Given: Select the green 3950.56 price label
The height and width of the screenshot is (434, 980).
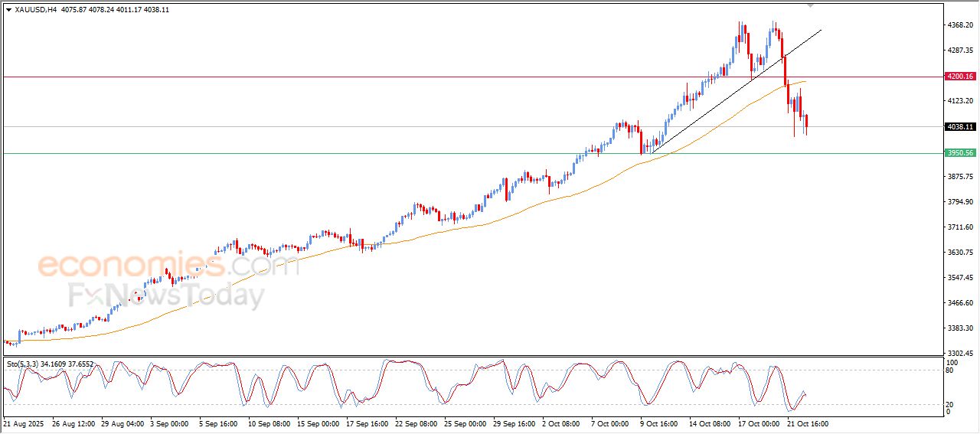Looking at the screenshot, I should [x=959, y=153].
